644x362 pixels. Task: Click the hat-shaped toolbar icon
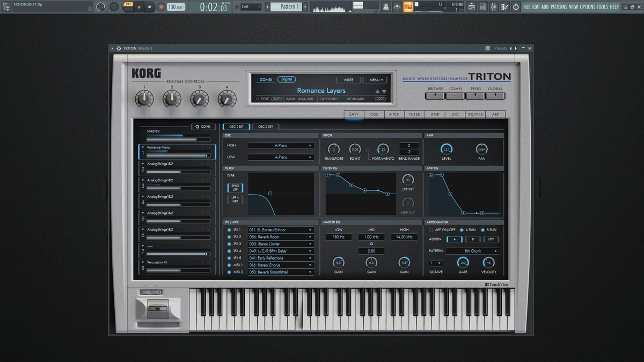pos(385,7)
